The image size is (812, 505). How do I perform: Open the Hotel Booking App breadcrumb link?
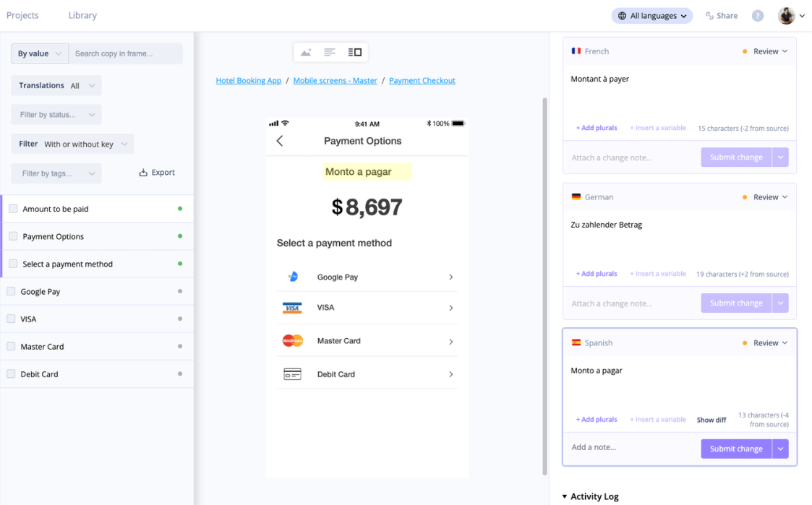point(248,80)
